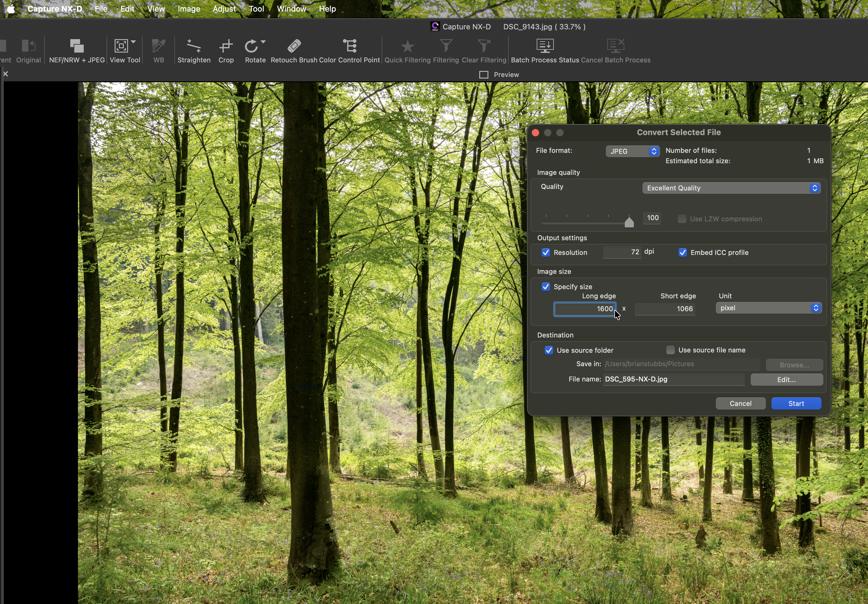Expand the Excellent Quality dropdown

(x=731, y=188)
